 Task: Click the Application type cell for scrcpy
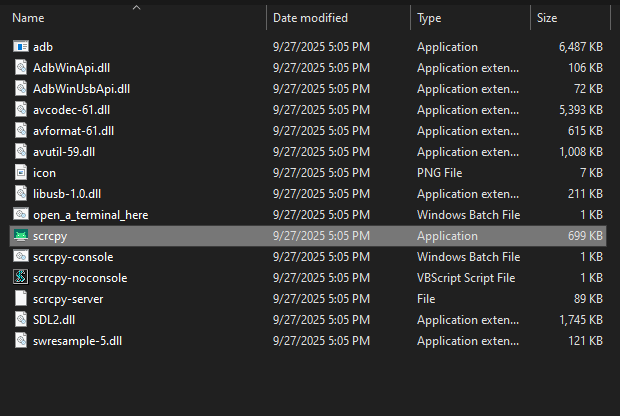coord(447,236)
